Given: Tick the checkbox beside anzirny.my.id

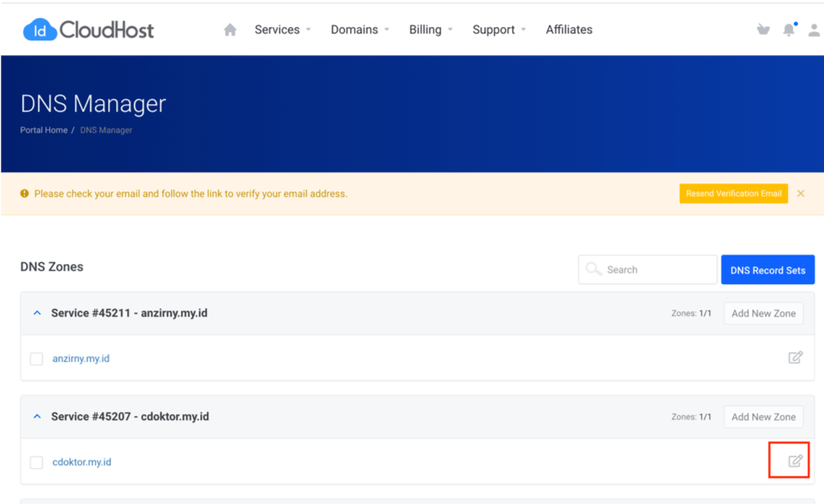Looking at the screenshot, I should pos(36,359).
